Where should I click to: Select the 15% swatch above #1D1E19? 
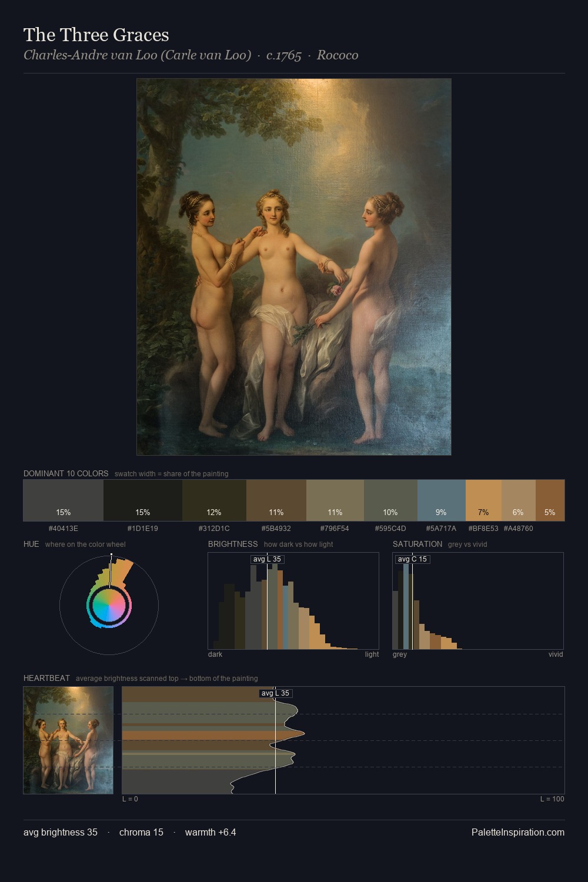click(x=143, y=500)
